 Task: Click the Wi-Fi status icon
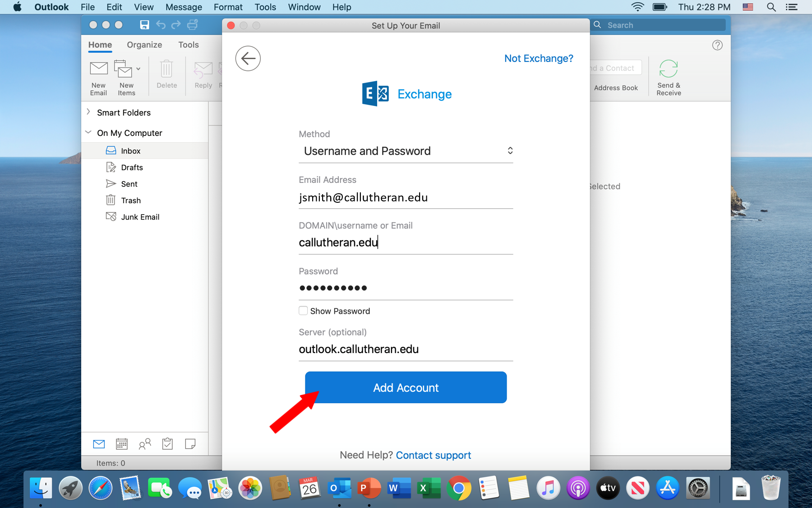(x=637, y=7)
